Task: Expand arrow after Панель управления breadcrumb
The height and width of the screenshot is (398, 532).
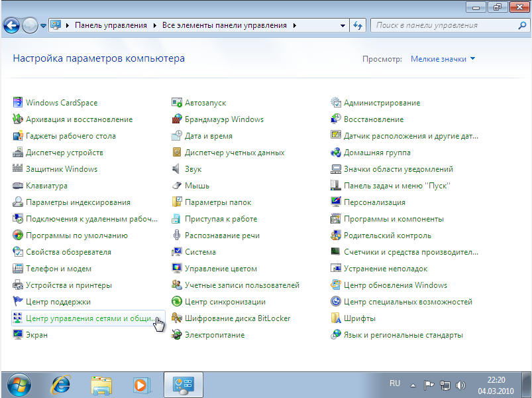Action: pyautogui.click(x=155, y=25)
